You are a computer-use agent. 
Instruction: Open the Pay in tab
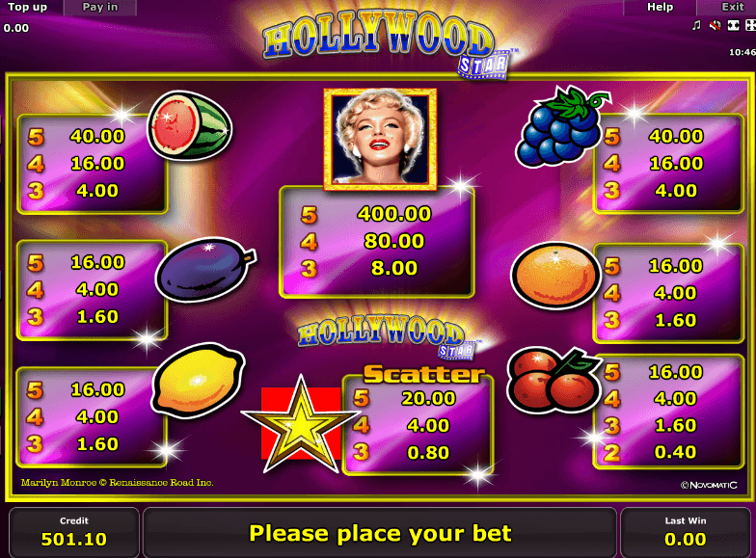[x=100, y=8]
